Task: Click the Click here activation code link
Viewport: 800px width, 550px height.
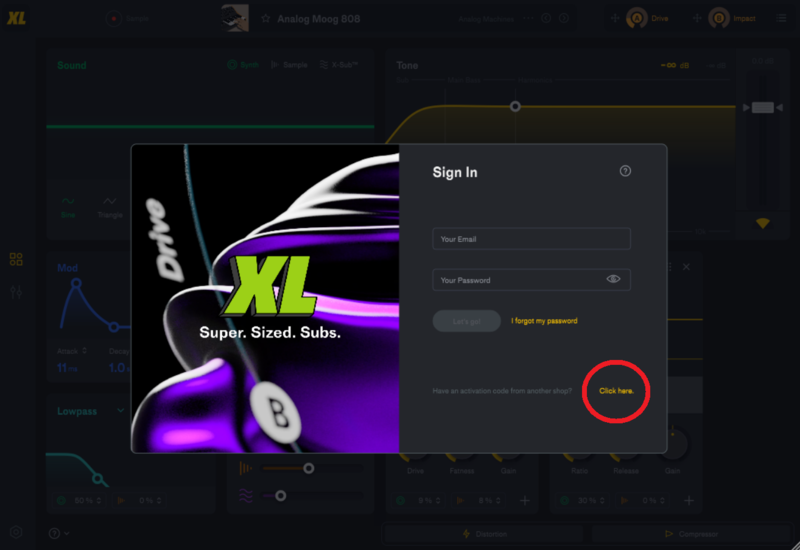Action: (616, 391)
